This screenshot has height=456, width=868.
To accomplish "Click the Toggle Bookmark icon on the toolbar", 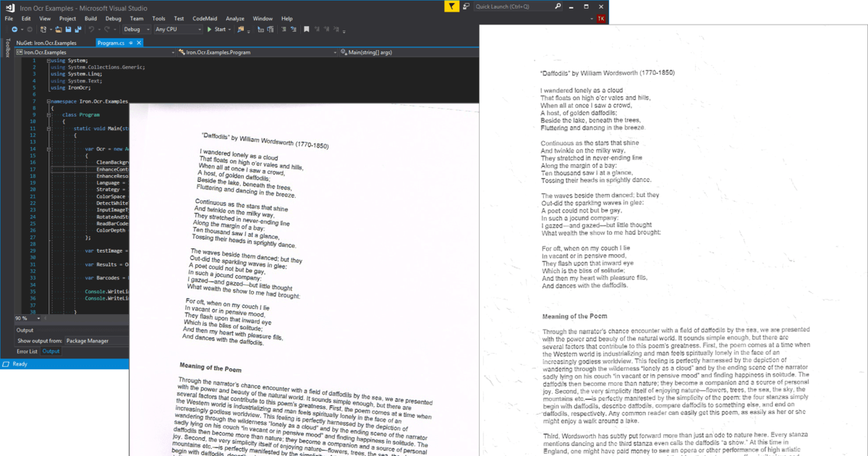I will [307, 30].
